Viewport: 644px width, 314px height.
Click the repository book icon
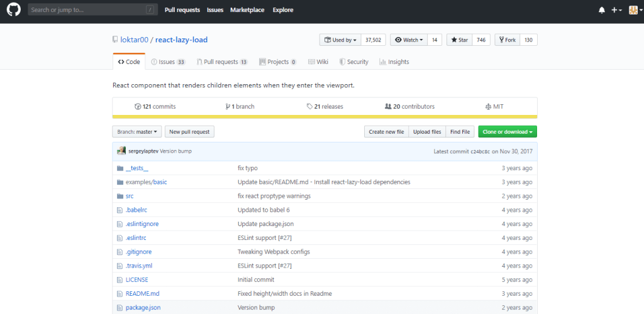116,40
